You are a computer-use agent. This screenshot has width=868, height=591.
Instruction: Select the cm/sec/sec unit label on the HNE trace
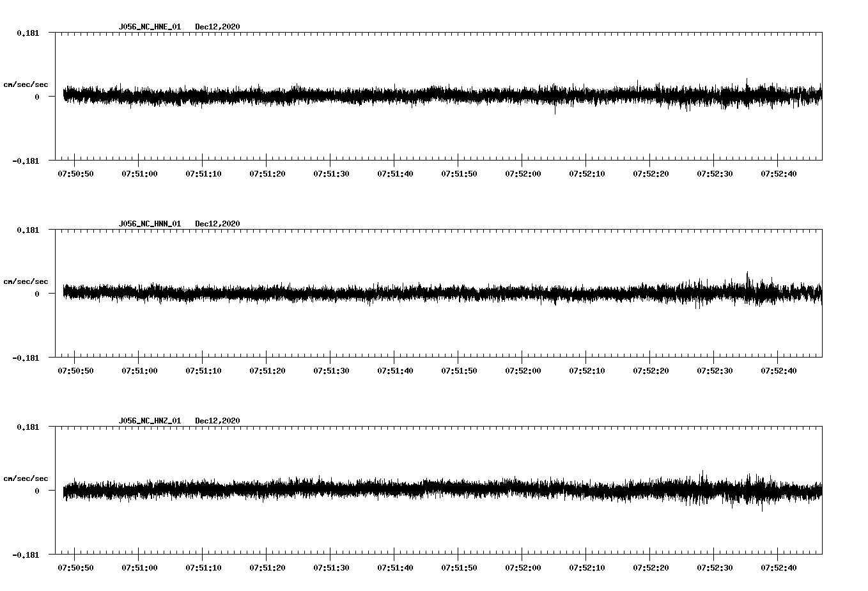26,84
